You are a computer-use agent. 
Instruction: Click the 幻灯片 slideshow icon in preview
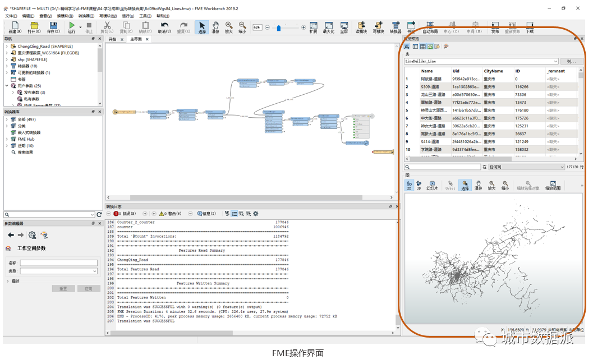click(x=432, y=185)
